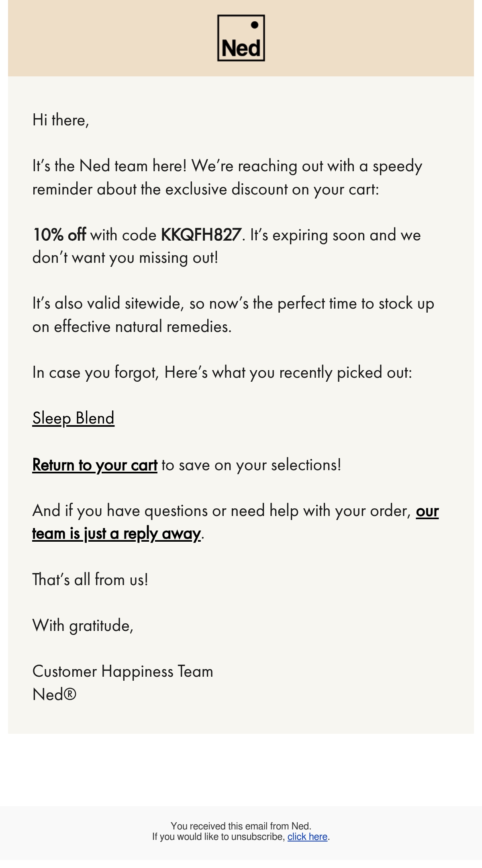Click "It's the Ned team here!" sentence
The image size is (482, 868).
(x=110, y=166)
